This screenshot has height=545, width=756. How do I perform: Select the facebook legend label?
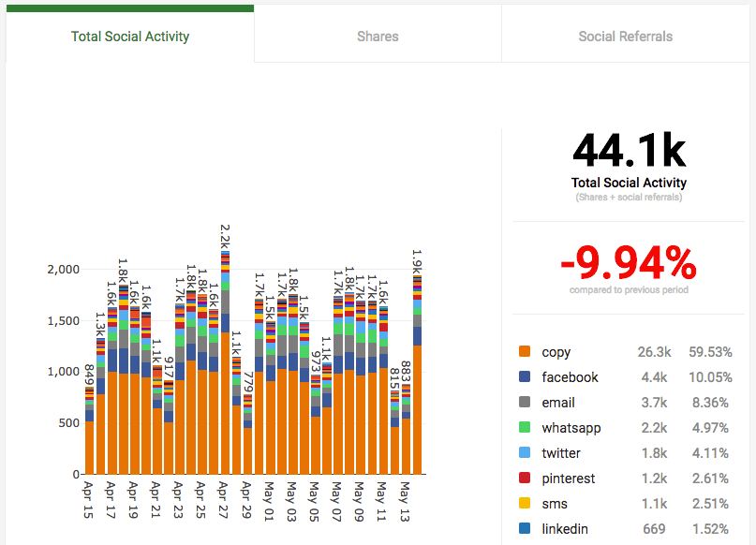[570, 377]
